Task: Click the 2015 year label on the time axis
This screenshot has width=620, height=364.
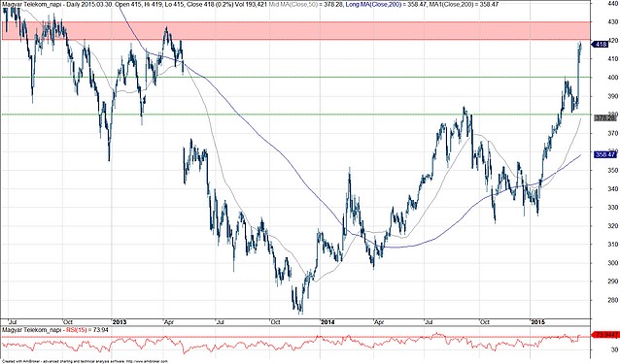Action: click(x=537, y=321)
